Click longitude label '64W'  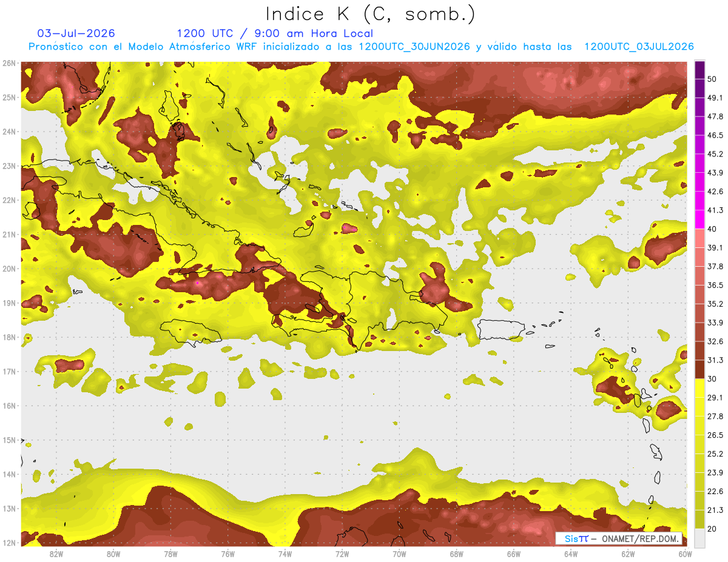[570, 554]
